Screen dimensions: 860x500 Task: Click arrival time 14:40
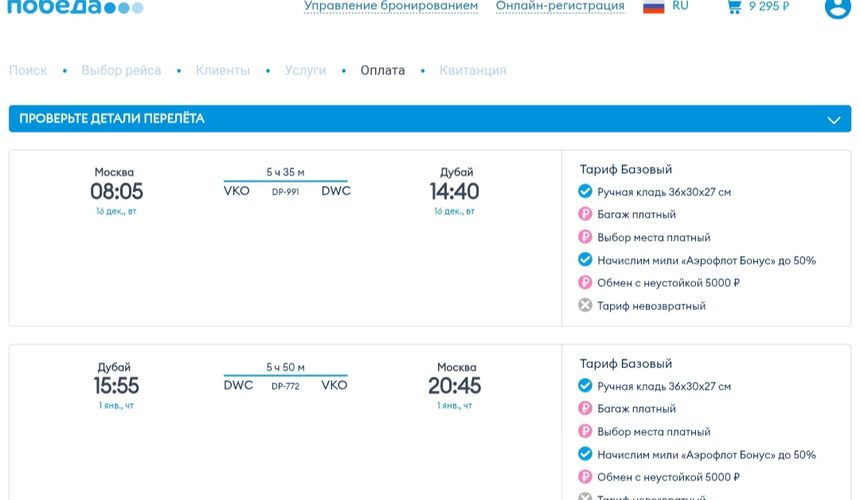[x=454, y=191]
